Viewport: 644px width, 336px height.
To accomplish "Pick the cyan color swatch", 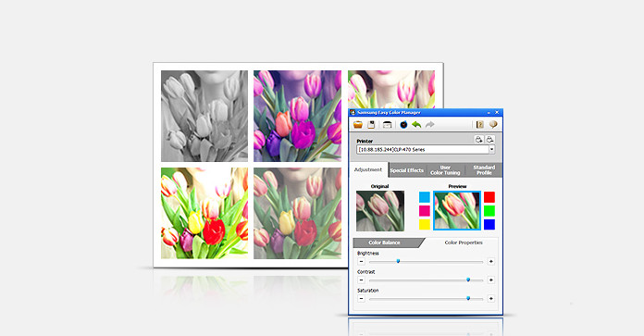I will tap(425, 197).
